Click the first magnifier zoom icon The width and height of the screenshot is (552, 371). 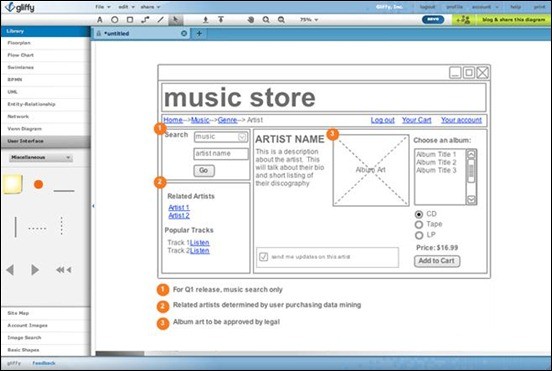266,20
